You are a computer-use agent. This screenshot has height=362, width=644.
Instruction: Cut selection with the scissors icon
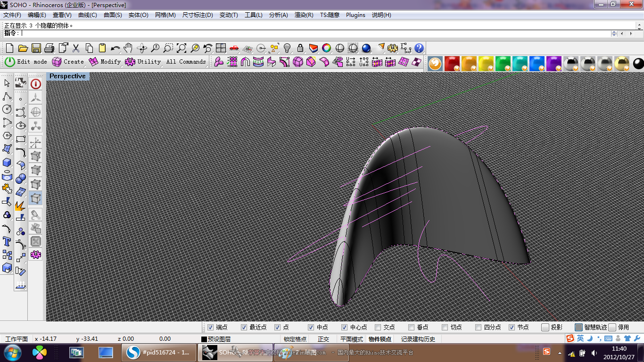[x=75, y=48]
